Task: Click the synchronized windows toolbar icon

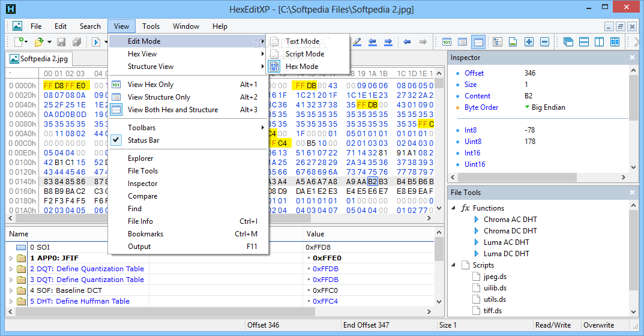Action: pyautogui.click(x=615, y=41)
